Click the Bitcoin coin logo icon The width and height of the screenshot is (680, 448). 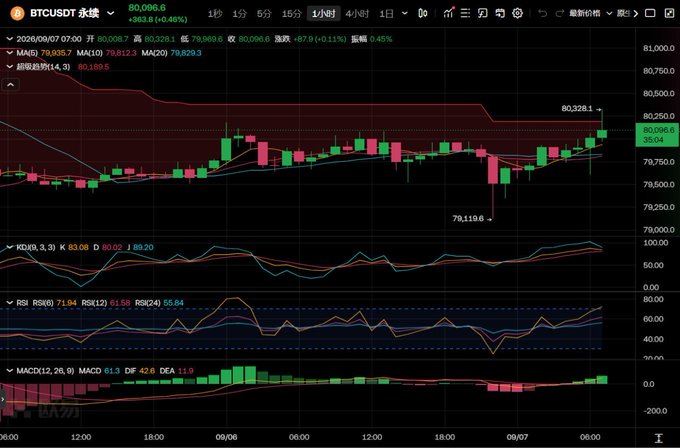[x=17, y=13]
